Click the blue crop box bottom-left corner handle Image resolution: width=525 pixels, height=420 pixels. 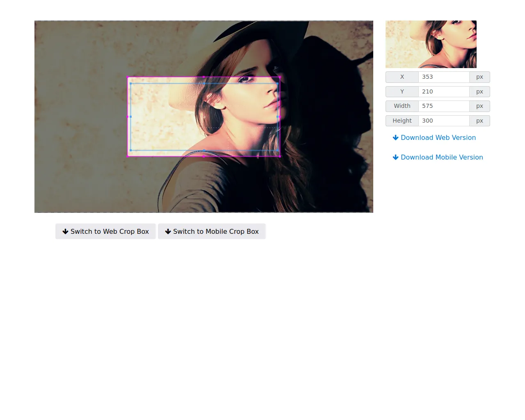(131, 151)
